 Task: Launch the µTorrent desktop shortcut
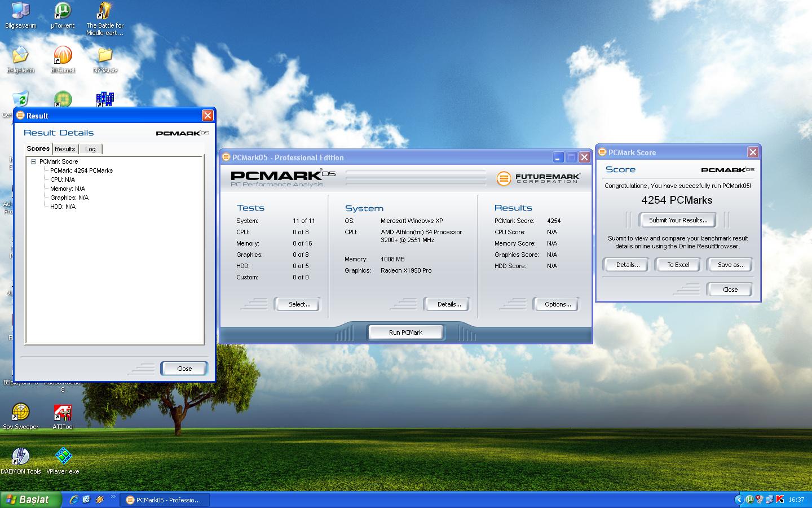pyautogui.click(x=63, y=15)
